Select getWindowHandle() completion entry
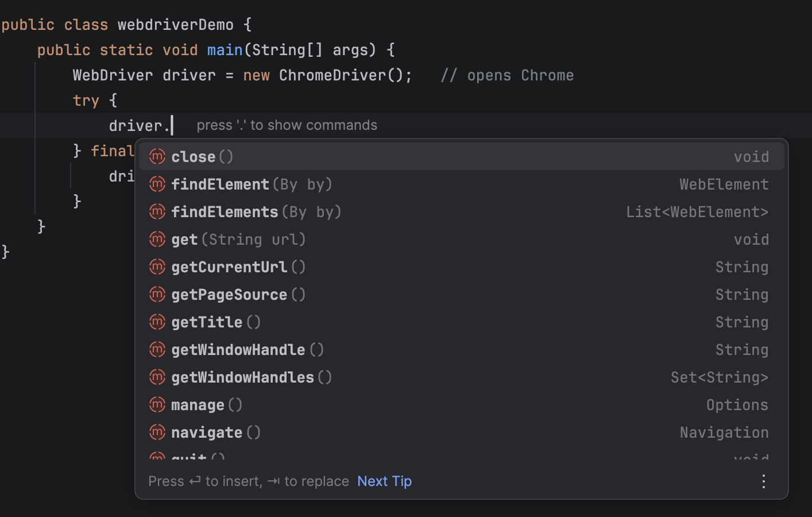This screenshot has height=517, width=812. click(x=461, y=349)
